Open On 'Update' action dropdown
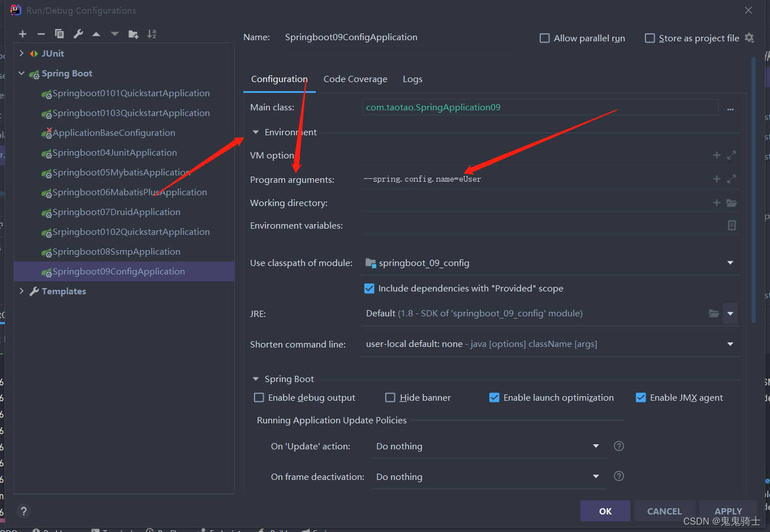The height and width of the screenshot is (532, 770). (596, 446)
